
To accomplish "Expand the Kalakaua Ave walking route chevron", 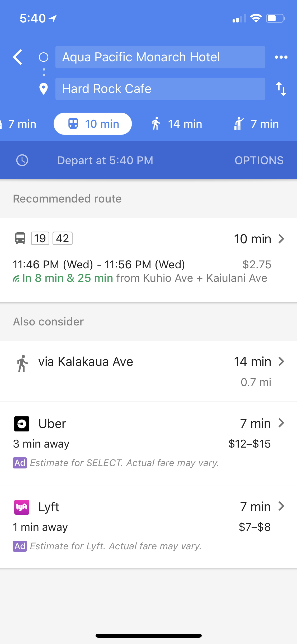I will point(281,361).
